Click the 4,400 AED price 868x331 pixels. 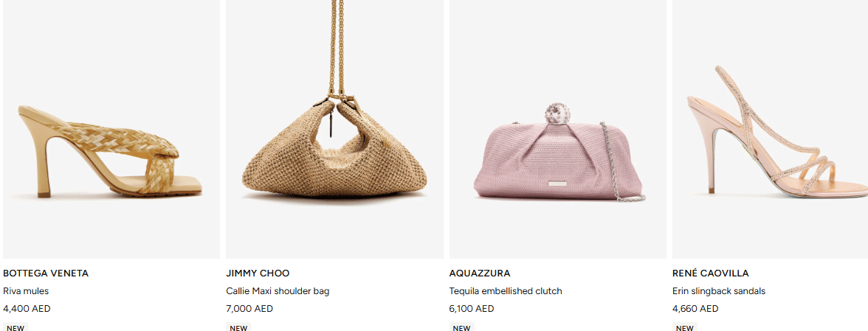point(27,309)
